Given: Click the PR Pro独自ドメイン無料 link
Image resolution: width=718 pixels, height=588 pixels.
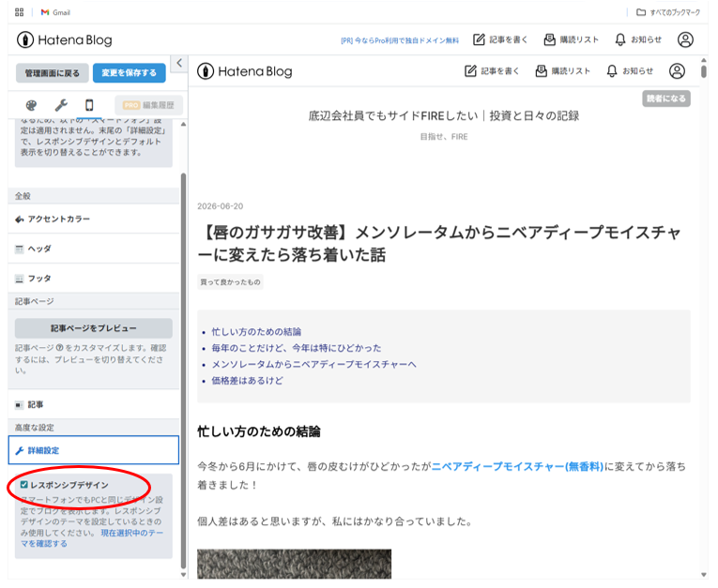Looking at the screenshot, I should point(400,40).
